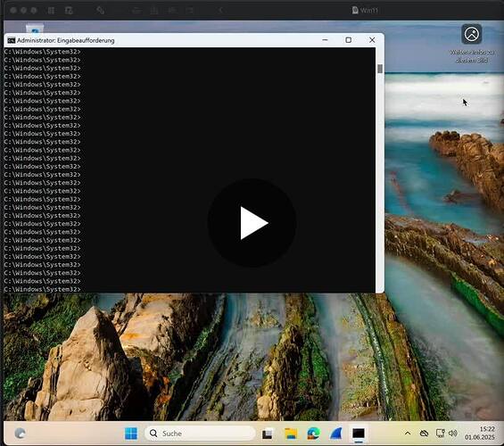Open Task View from the taskbar

click(267, 434)
